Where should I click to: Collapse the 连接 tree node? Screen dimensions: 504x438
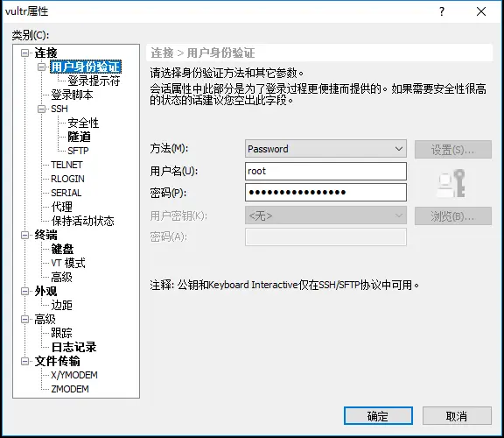click(x=24, y=53)
